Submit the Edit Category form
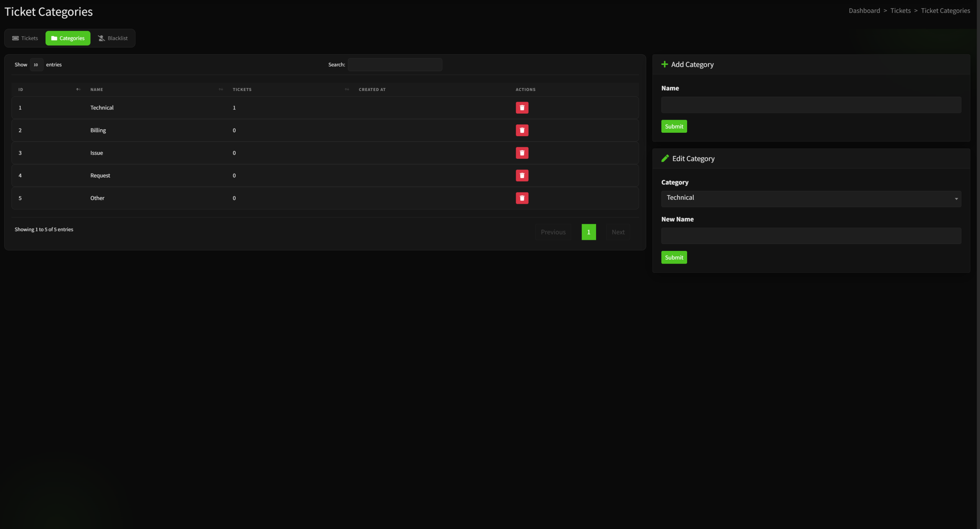The image size is (980, 529). (x=674, y=257)
